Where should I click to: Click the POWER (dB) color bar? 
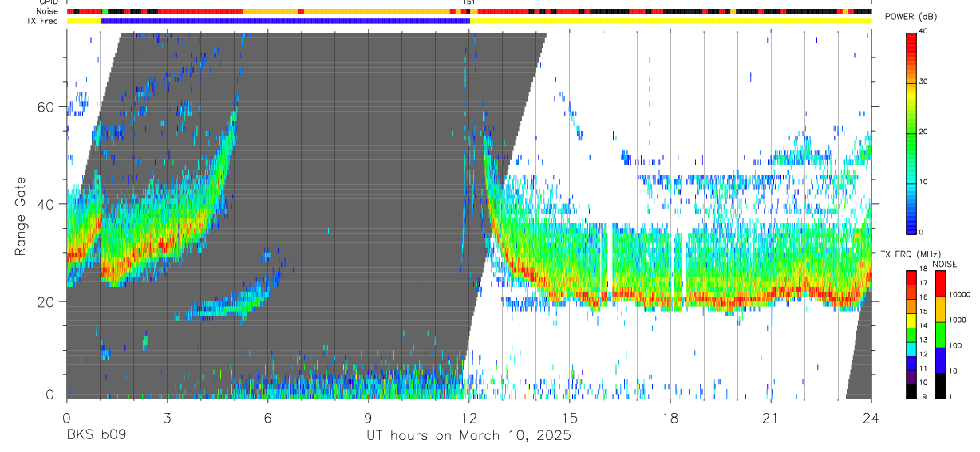point(911,132)
